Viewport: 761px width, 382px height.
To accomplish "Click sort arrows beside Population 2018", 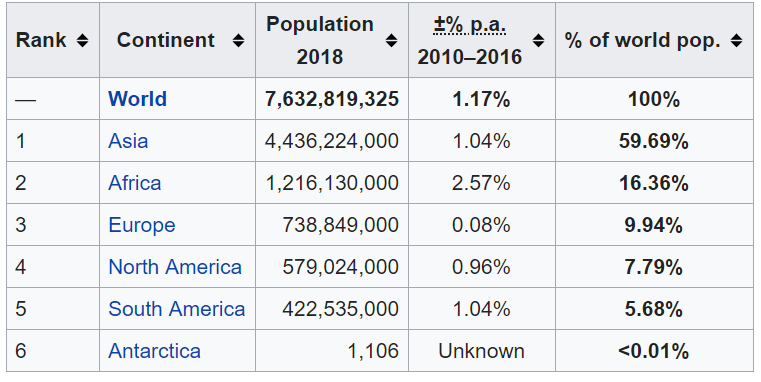I will pyautogui.click(x=391, y=40).
